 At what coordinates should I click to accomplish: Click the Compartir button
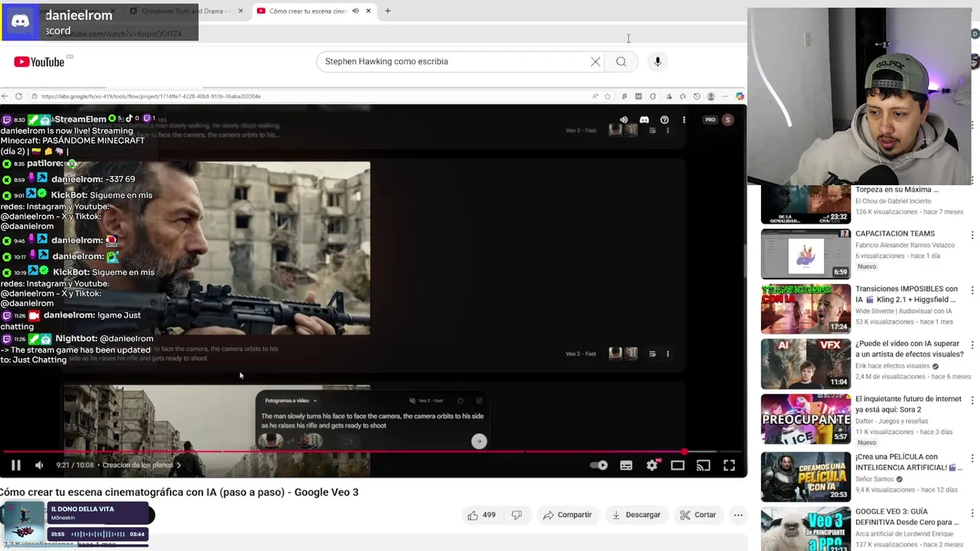(x=567, y=515)
